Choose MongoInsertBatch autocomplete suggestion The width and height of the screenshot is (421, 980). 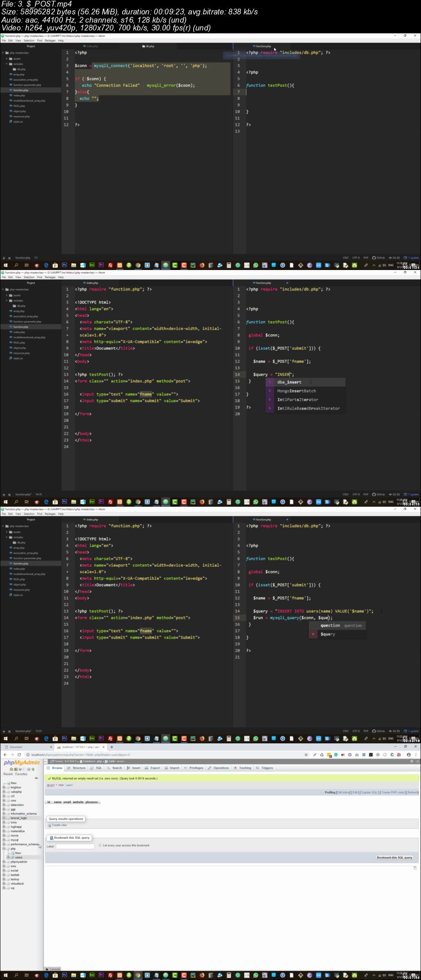pyautogui.click(x=305, y=391)
